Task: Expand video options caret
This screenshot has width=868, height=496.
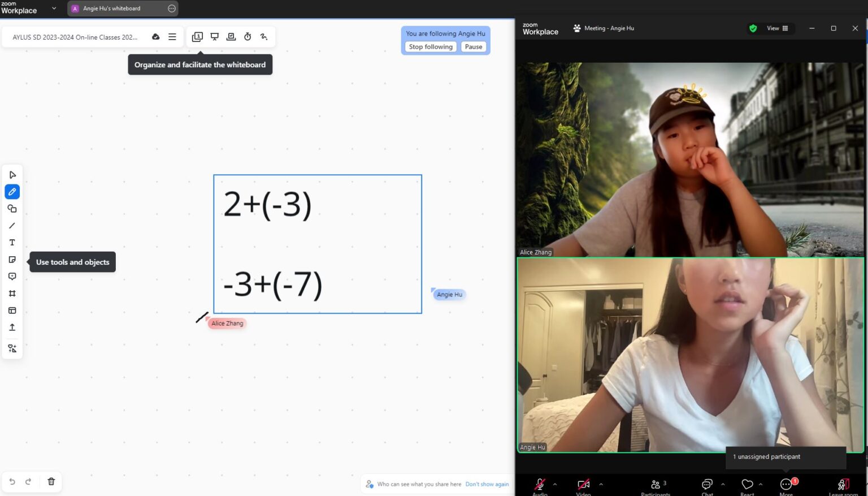Action: click(x=601, y=484)
